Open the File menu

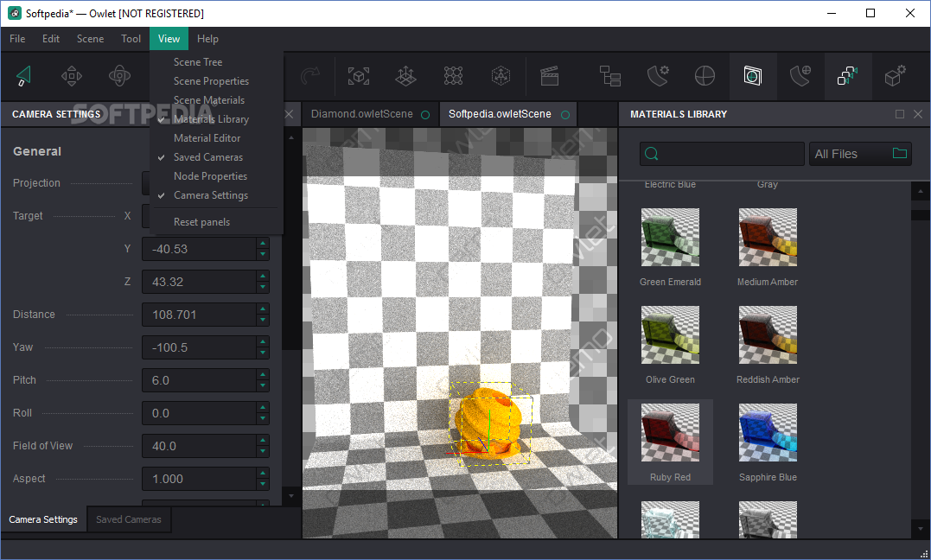[17, 39]
